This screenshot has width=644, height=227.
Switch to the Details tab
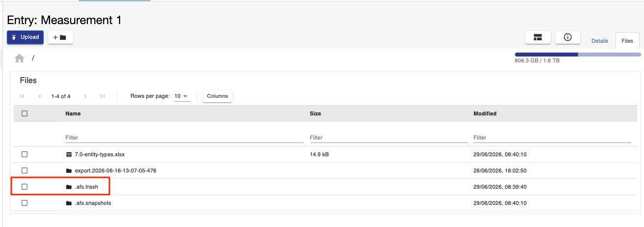click(599, 41)
